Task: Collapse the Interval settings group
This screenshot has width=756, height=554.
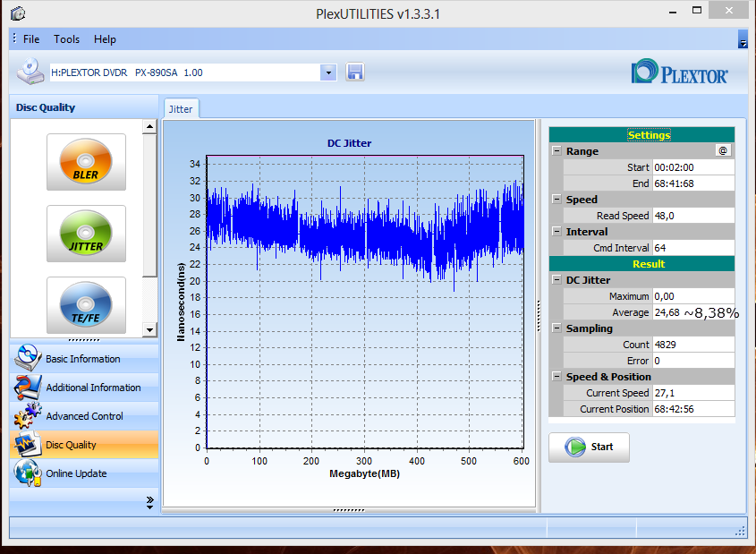Action: tap(556, 232)
